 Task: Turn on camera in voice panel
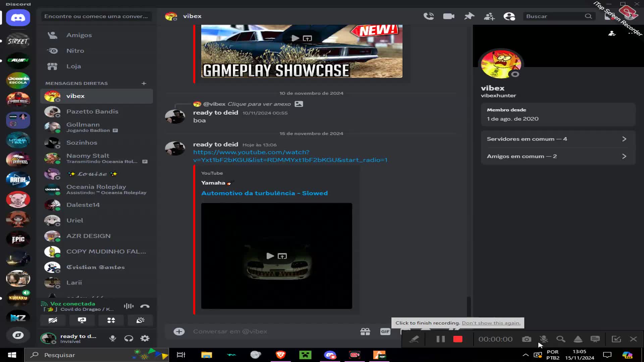coord(53,320)
